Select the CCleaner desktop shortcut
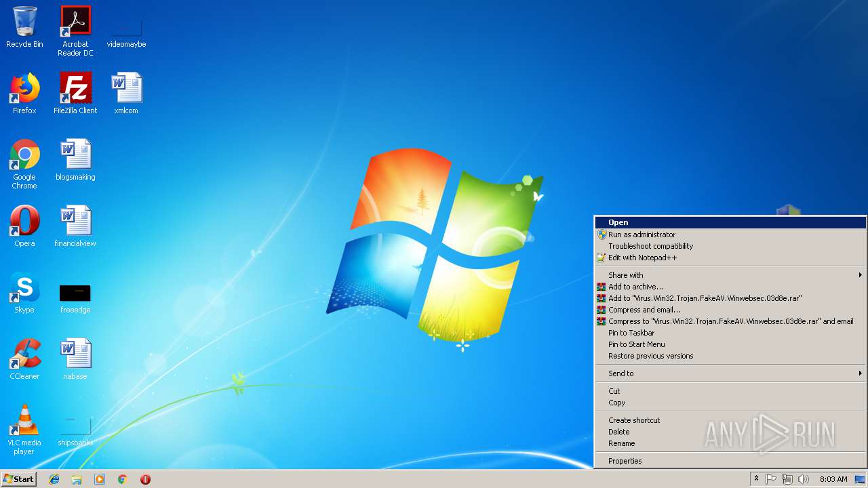 [x=24, y=359]
